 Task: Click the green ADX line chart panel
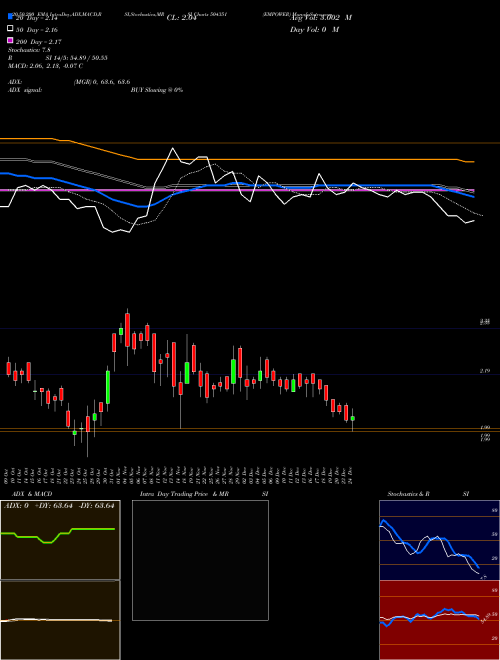click(60, 540)
